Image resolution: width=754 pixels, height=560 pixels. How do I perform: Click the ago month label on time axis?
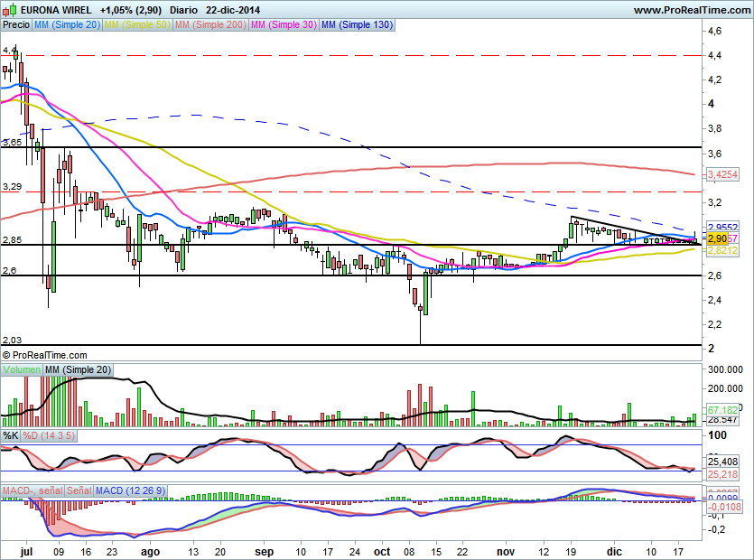coord(150,552)
